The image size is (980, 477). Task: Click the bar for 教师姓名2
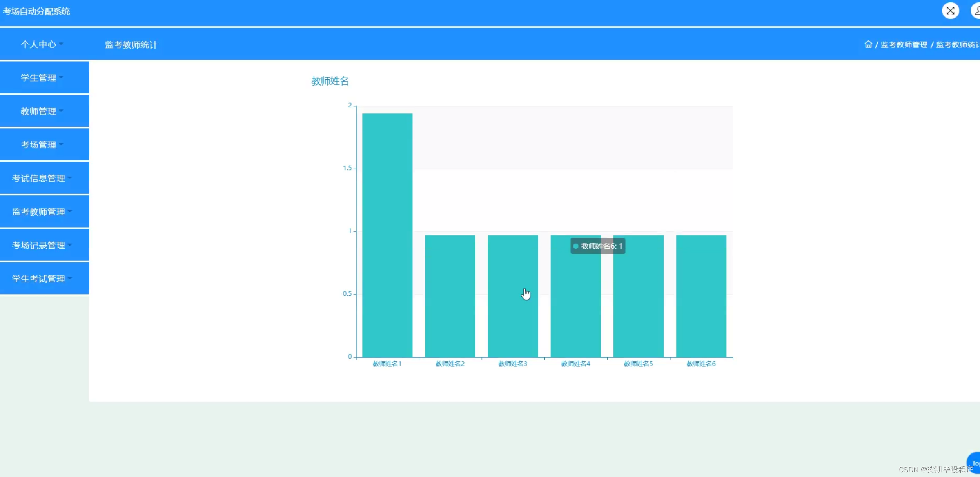pyautogui.click(x=450, y=296)
